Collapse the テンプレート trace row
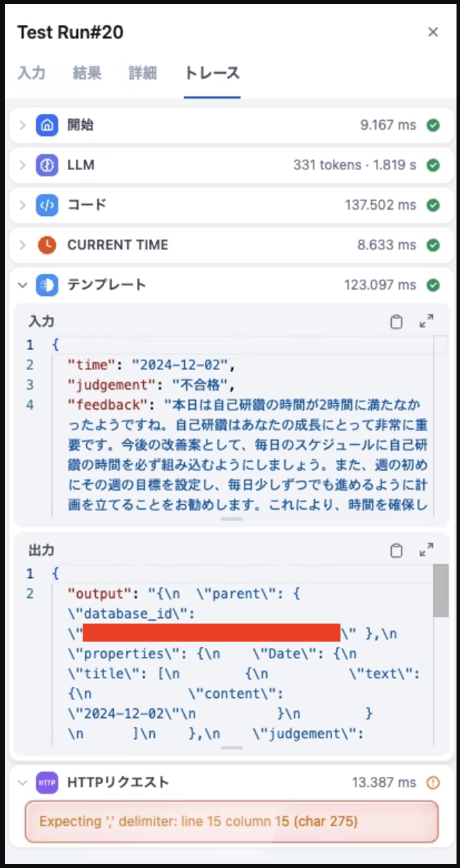Screen dimensions: 460x868 click(22, 285)
